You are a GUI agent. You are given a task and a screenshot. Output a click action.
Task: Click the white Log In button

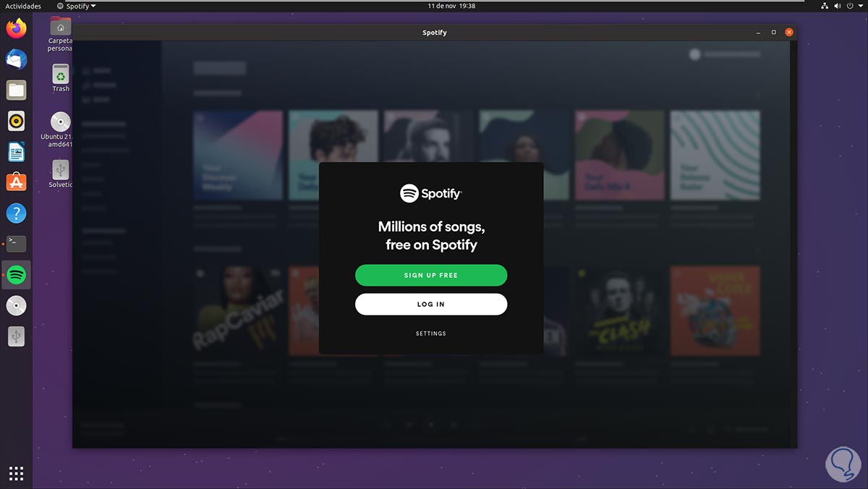(431, 304)
